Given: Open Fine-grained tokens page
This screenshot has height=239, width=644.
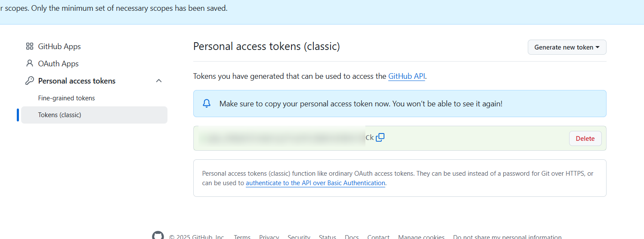Looking at the screenshot, I should (x=66, y=98).
